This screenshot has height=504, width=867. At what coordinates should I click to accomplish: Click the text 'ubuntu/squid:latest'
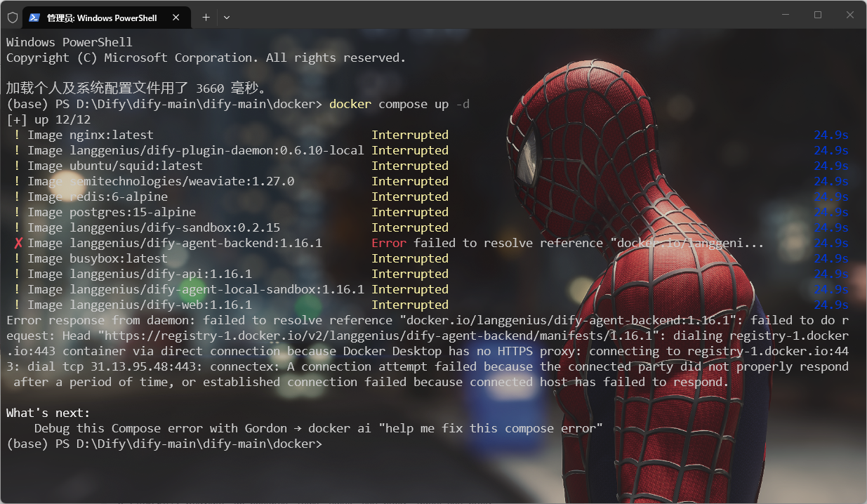(136, 166)
